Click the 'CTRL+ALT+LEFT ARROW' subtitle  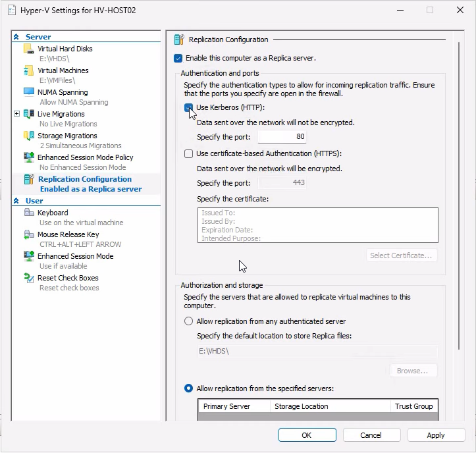point(80,244)
